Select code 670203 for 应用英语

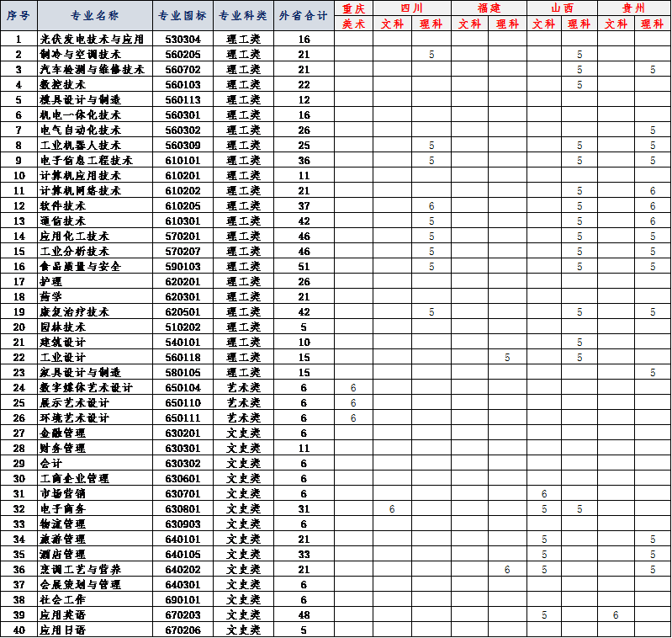(183, 614)
